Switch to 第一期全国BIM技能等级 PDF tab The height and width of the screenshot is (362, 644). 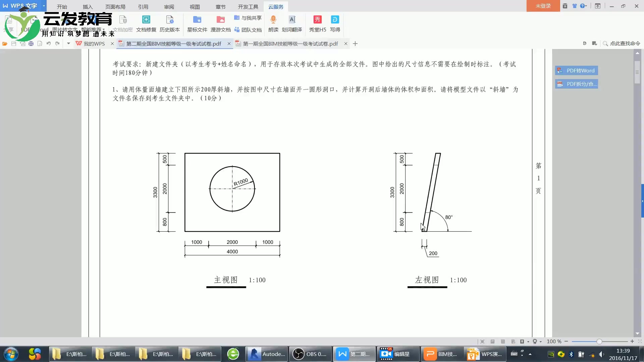point(290,44)
